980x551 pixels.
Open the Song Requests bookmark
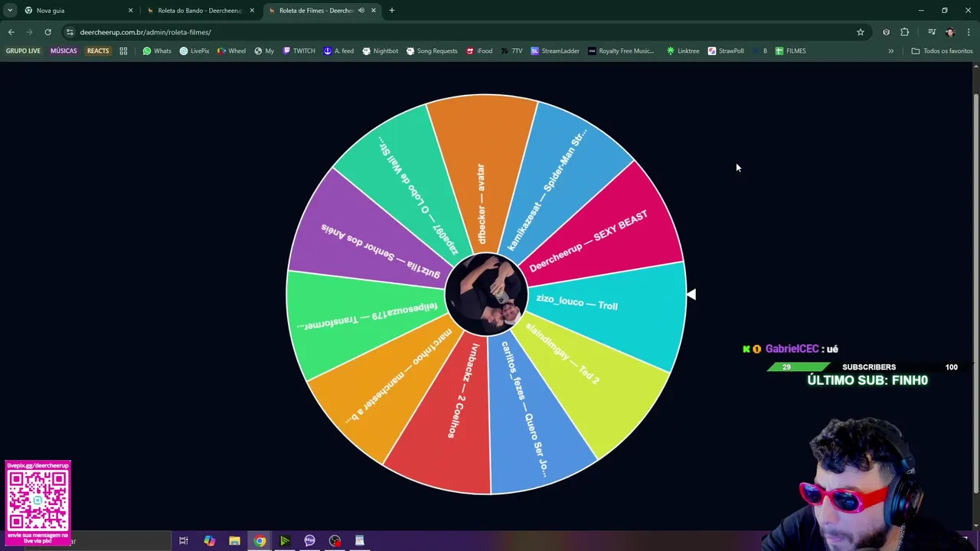432,51
